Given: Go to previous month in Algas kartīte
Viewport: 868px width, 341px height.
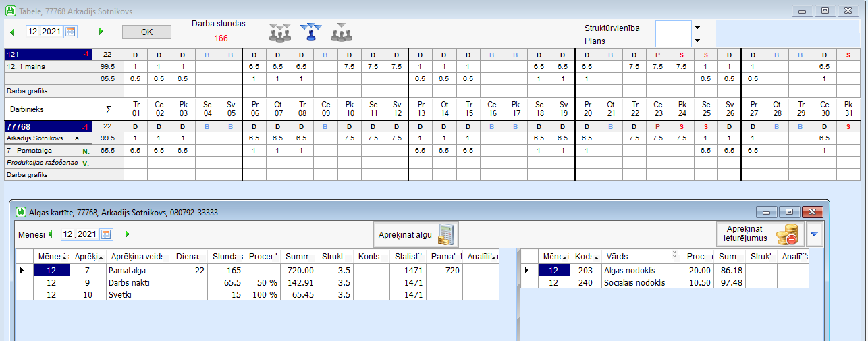Looking at the screenshot, I should [x=50, y=234].
